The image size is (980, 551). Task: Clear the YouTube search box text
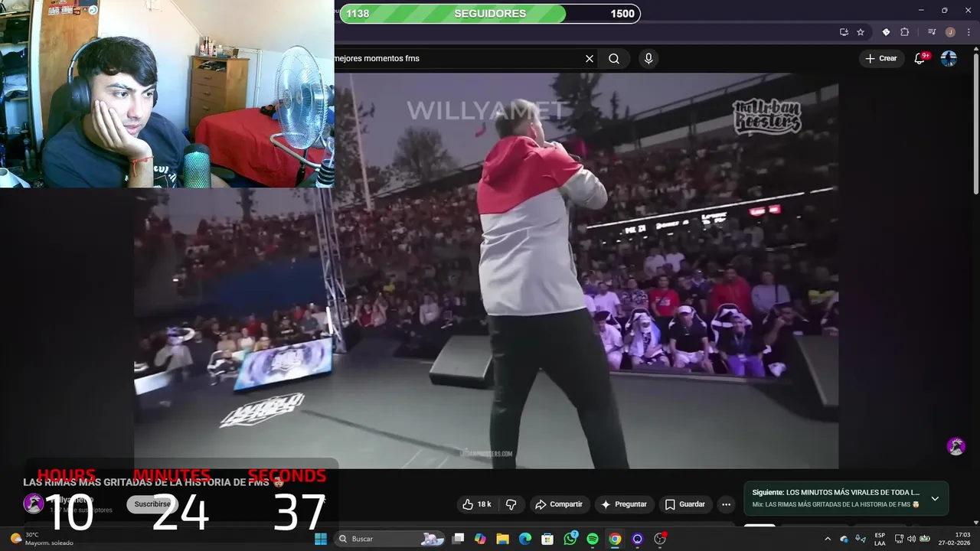(590, 58)
